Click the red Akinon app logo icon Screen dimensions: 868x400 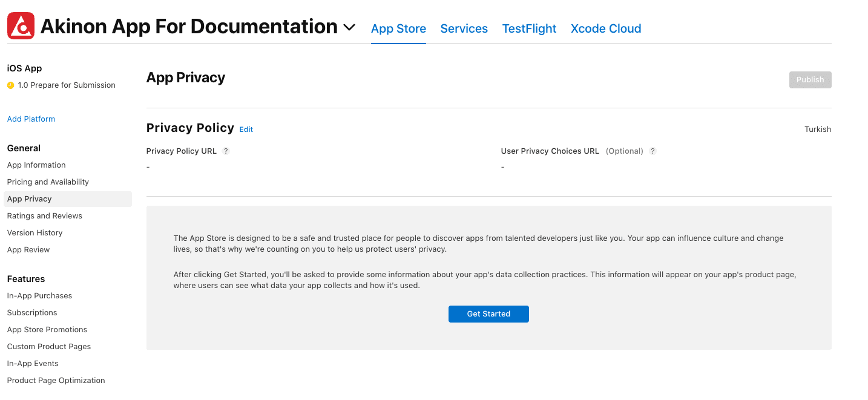click(x=21, y=26)
